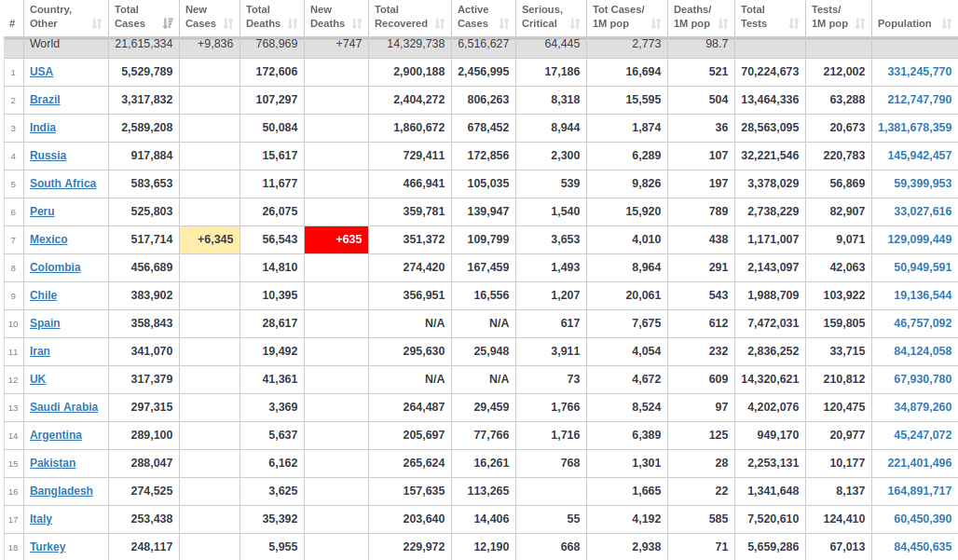The height and width of the screenshot is (560, 958).
Task: Click the Pakistan link
Action: [x=53, y=463]
